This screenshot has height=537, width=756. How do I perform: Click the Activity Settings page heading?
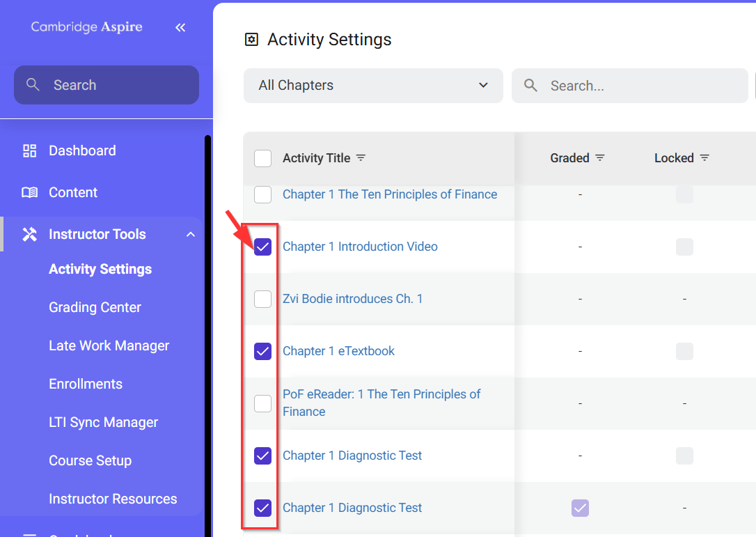pyautogui.click(x=329, y=40)
